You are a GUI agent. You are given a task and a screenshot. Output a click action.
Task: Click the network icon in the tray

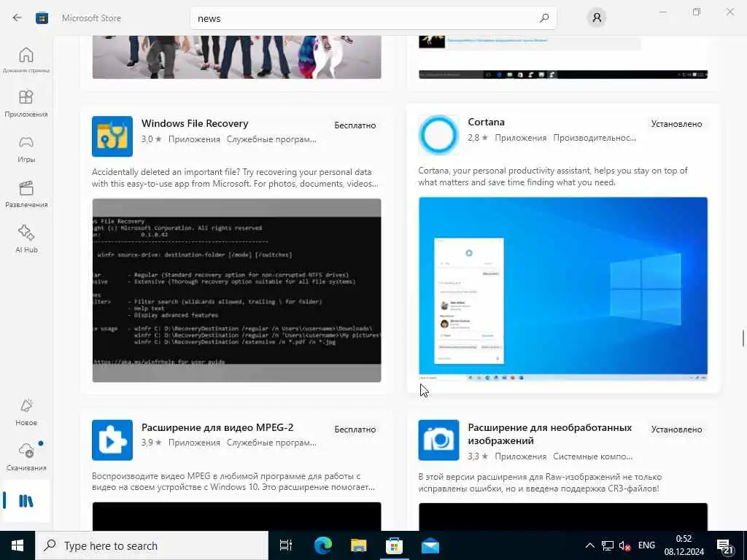[x=608, y=545]
